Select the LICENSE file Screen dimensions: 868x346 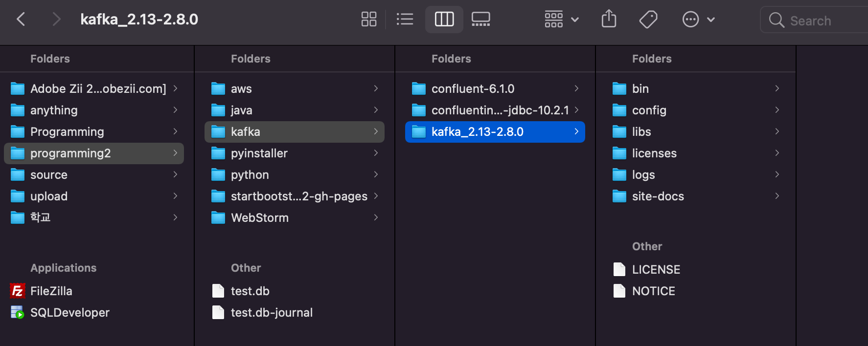(696, 269)
